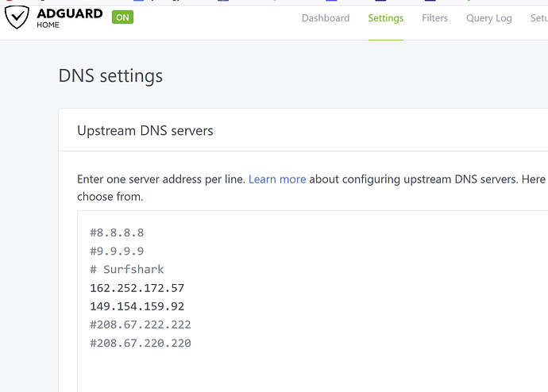
Task: Click the #208.67.220.220 line in textarea
Action: [140, 343]
